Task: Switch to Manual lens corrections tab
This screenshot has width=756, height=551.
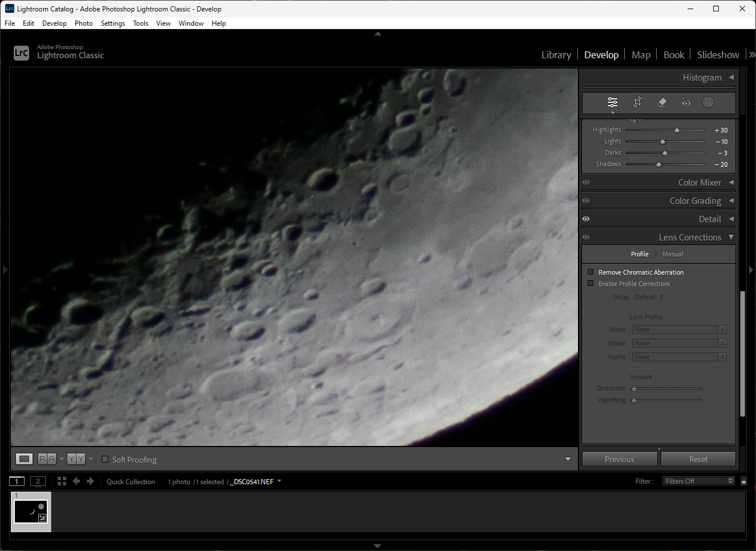Action: (673, 254)
